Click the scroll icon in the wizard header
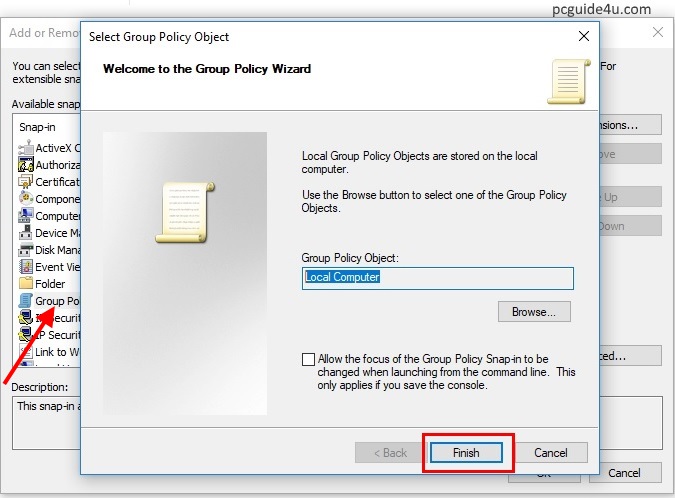 pyautogui.click(x=565, y=82)
